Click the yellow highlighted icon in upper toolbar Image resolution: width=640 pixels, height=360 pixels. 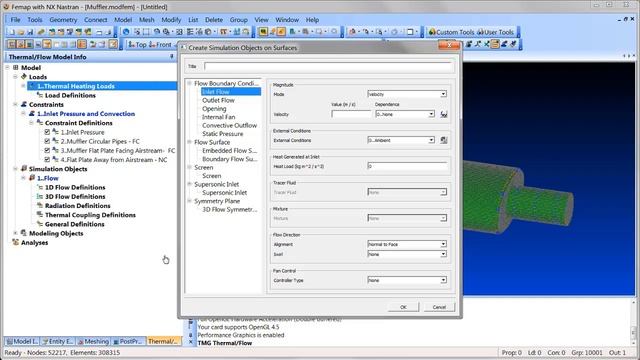[x=263, y=32]
